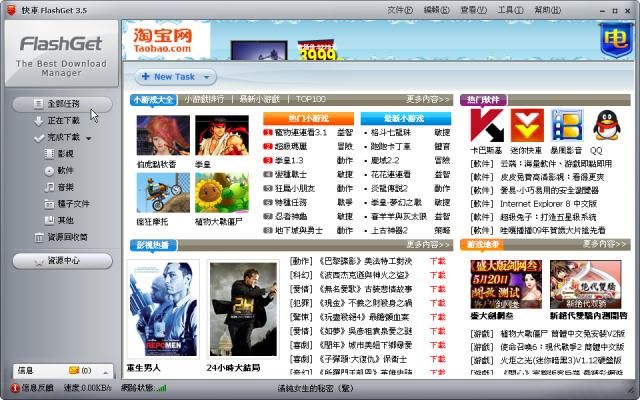The image size is (640, 400).
Task: Click the 資源中心 button
Action: tap(63, 261)
